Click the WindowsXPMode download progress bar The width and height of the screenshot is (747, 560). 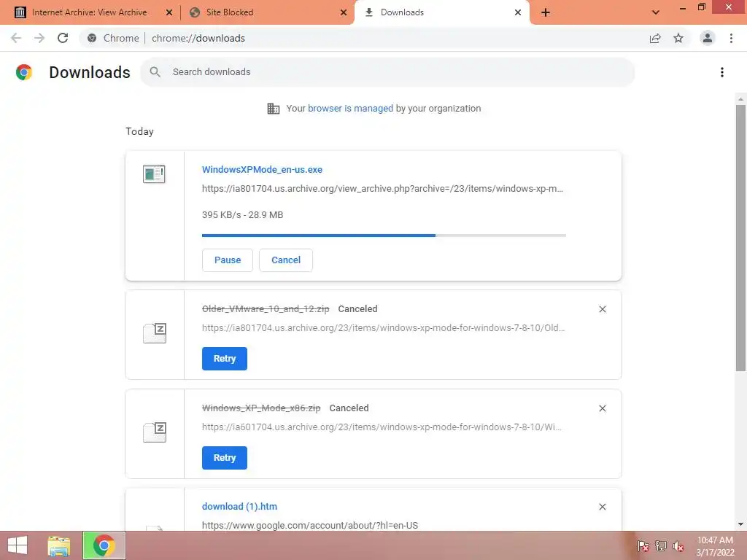pyautogui.click(x=384, y=236)
